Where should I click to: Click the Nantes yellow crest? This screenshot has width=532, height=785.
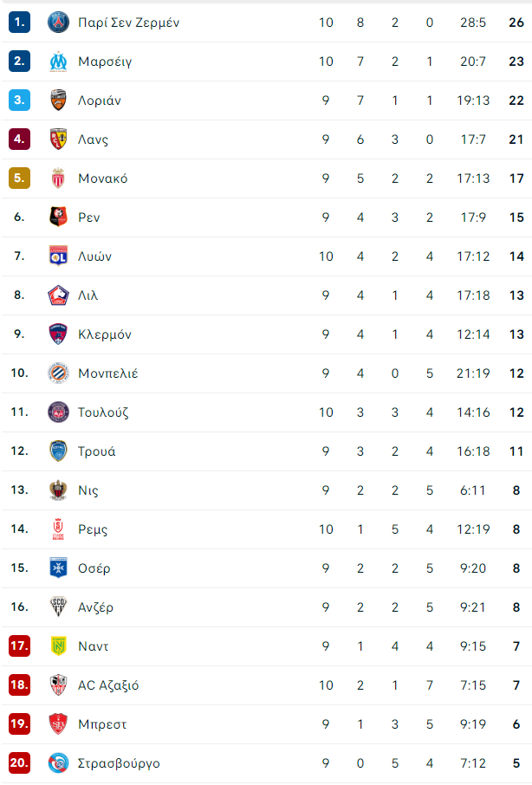(x=58, y=646)
